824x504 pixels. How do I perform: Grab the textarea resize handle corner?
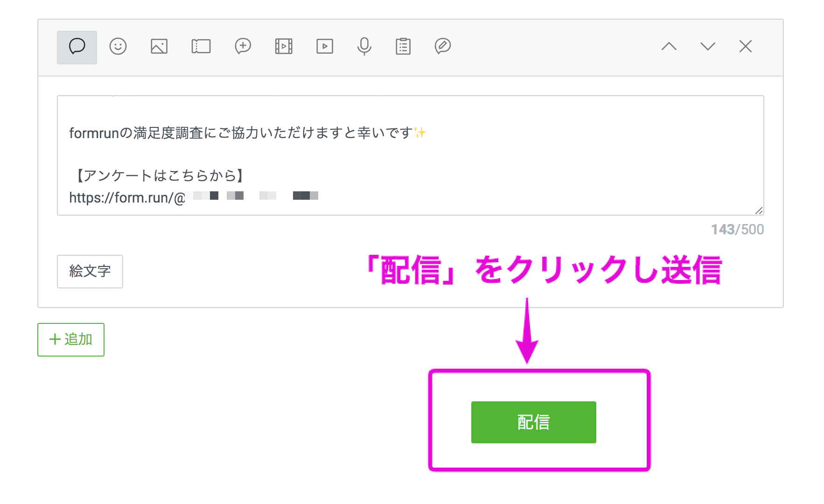tap(759, 210)
